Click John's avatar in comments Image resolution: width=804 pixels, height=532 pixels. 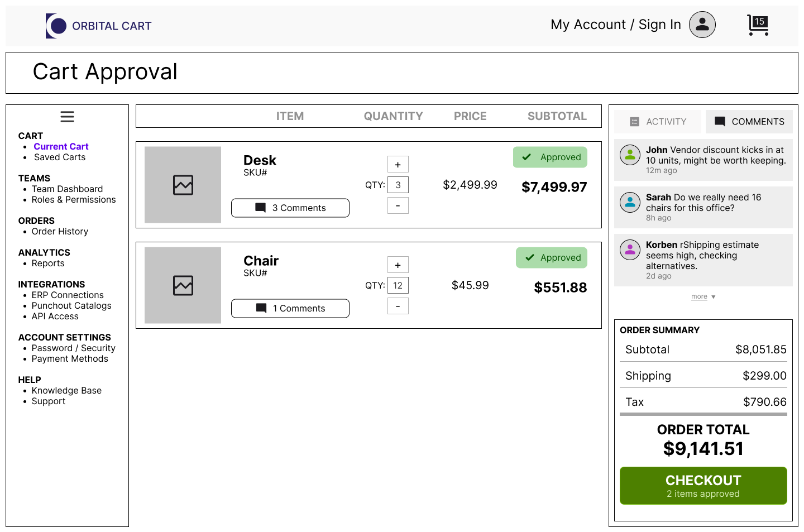pos(630,155)
